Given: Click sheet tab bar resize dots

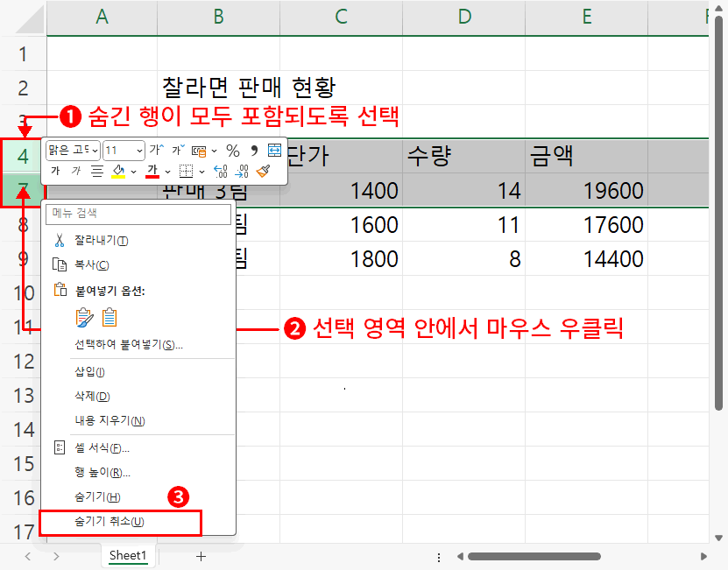Looking at the screenshot, I should tap(439, 557).
